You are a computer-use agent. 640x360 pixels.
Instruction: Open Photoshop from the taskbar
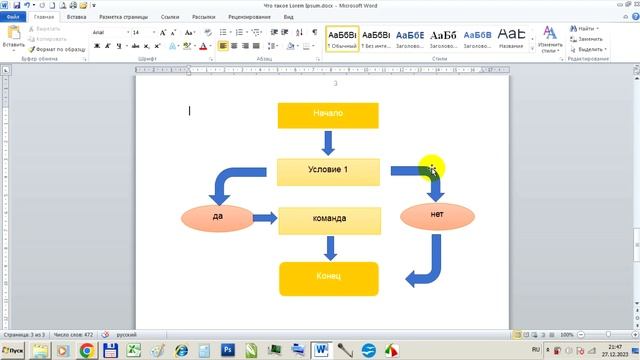(228, 350)
